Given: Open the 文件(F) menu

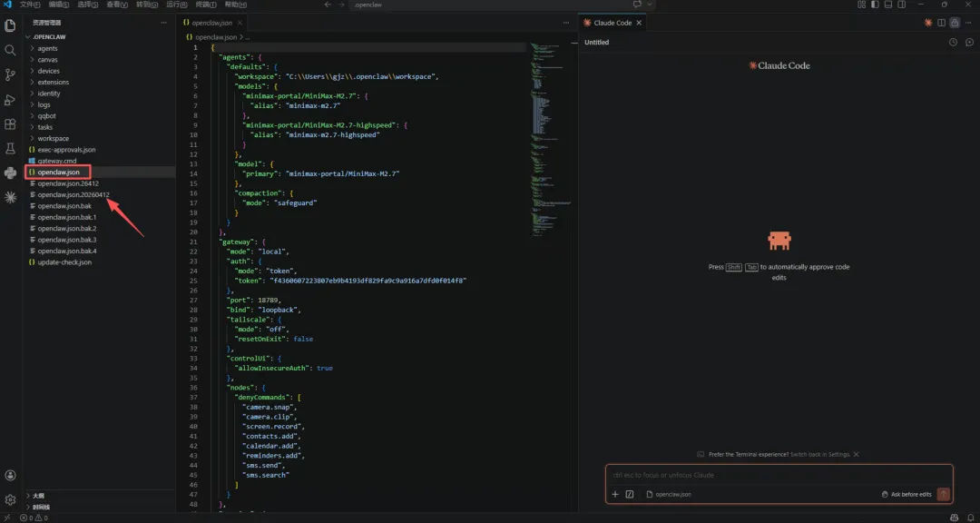Looking at the screenshot, I should click(x=30, y=5).
